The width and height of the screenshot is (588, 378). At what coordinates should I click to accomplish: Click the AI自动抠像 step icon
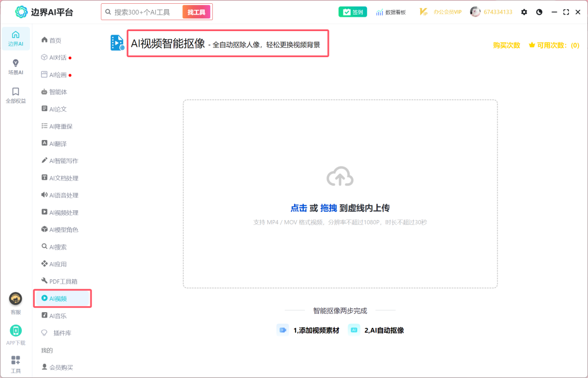(x=354, y=330)
